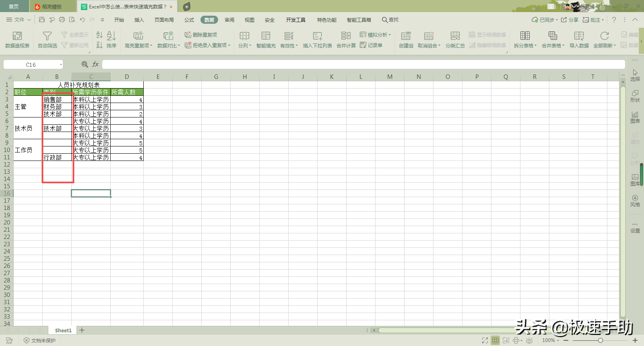
Task: Click Create Group (创建组)
Action: coord(406,40)
